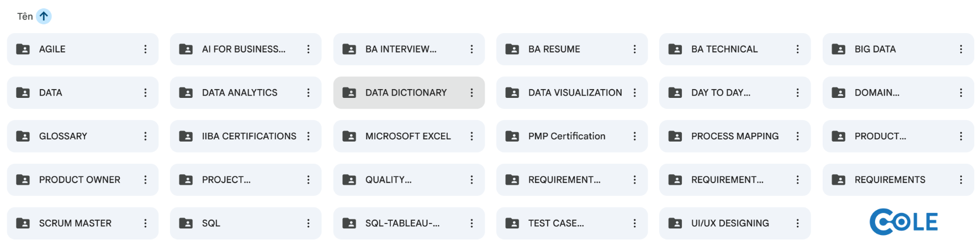
Task: Open more options for DATA ANALYTICS folder
Action: pyautogui.click(x=308, y=93)
